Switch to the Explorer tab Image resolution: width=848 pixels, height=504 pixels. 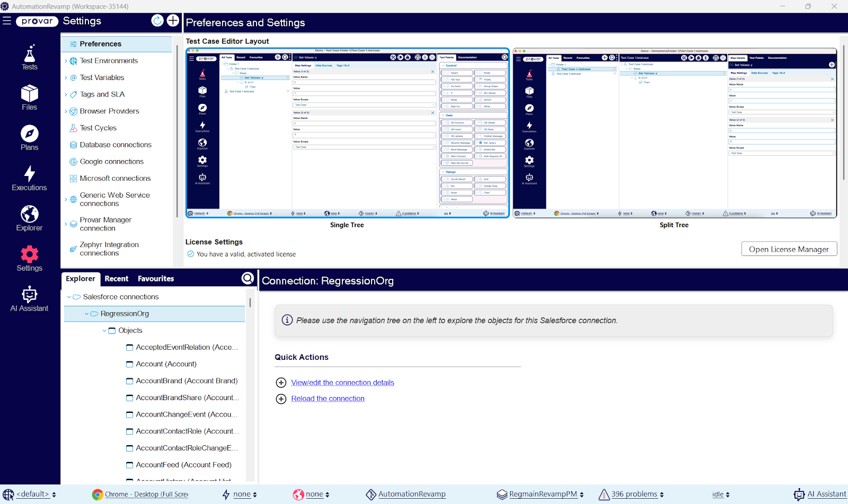click(81, 279)
